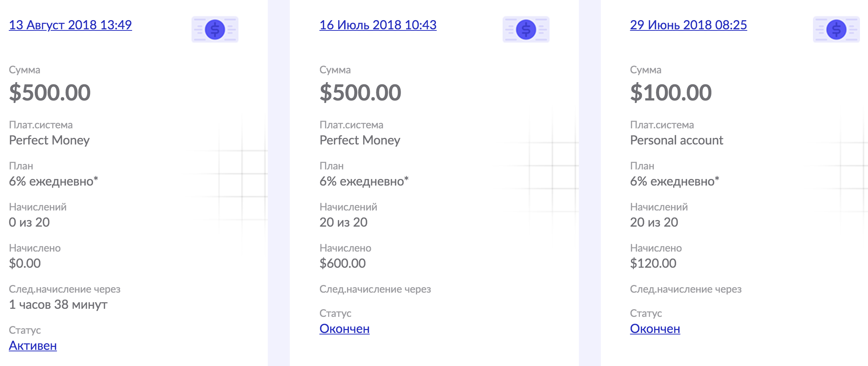Select $500.00 amount on the 13 Август card
The height and width of the screenshot is (366, 868).
(x=50, y=92)
